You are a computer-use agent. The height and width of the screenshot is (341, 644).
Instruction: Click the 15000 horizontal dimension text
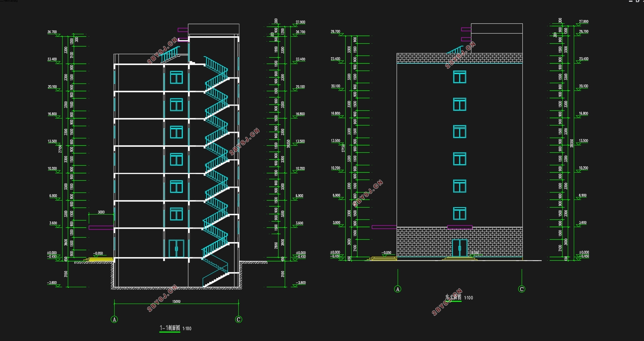point(176,302)
